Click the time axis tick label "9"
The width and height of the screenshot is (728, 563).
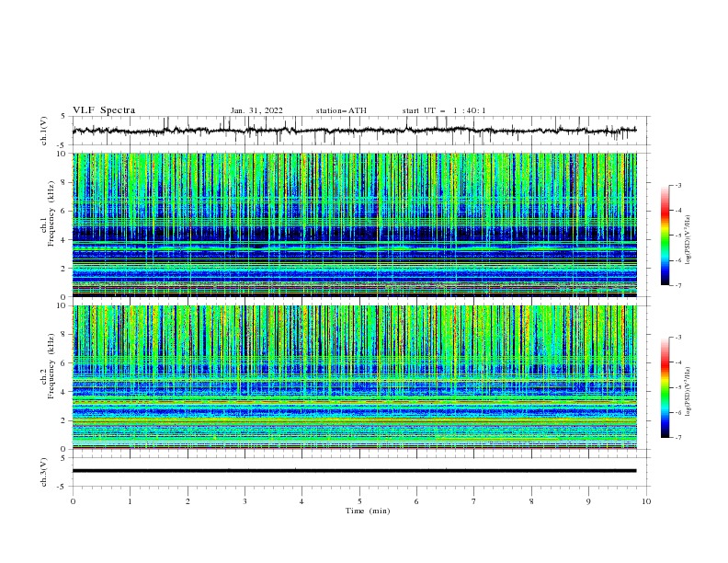click(x=588, y=501)
